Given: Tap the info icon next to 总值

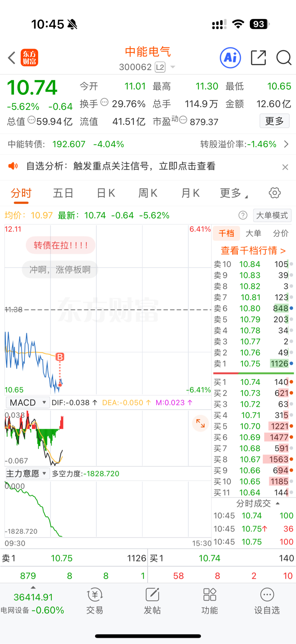Looking at the screenshot, I should tap(32, 120).
